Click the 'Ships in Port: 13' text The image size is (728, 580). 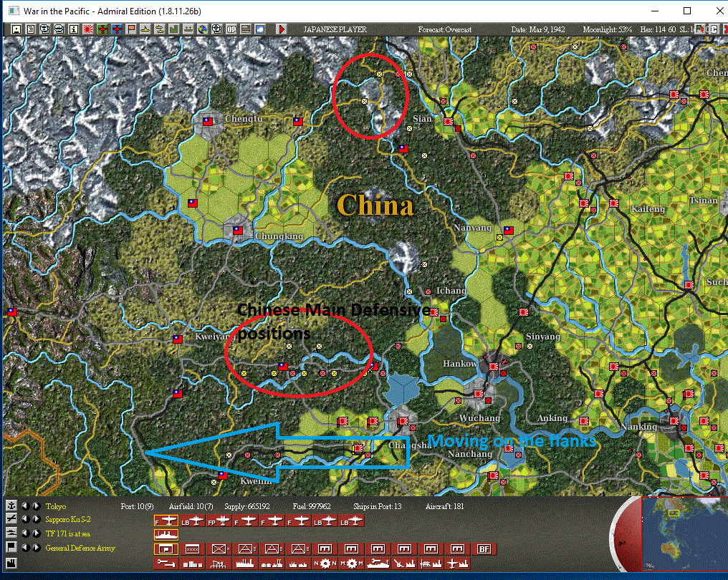pos(378,506)
